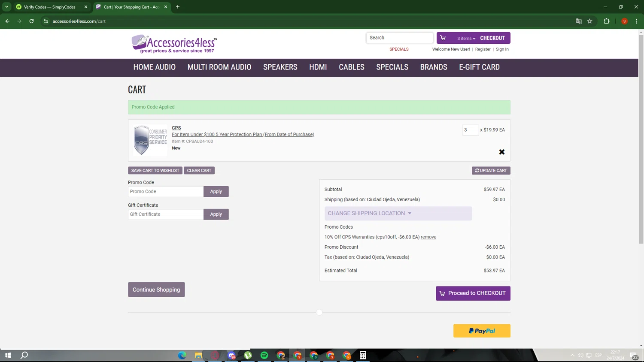Open a new browser tab
644x362 pixels.
tap(178, 7)
